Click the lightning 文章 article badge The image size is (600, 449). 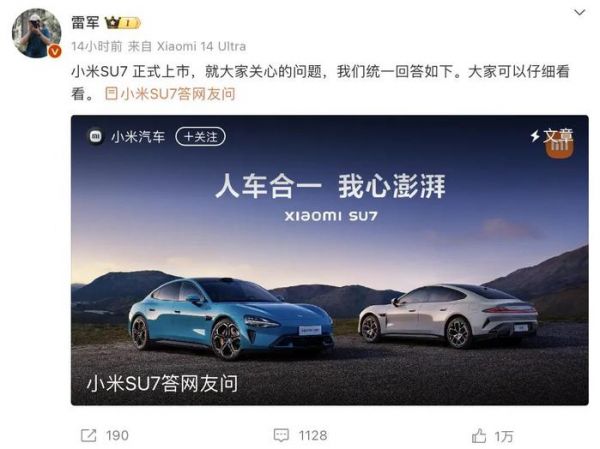(x=551, y=136)
